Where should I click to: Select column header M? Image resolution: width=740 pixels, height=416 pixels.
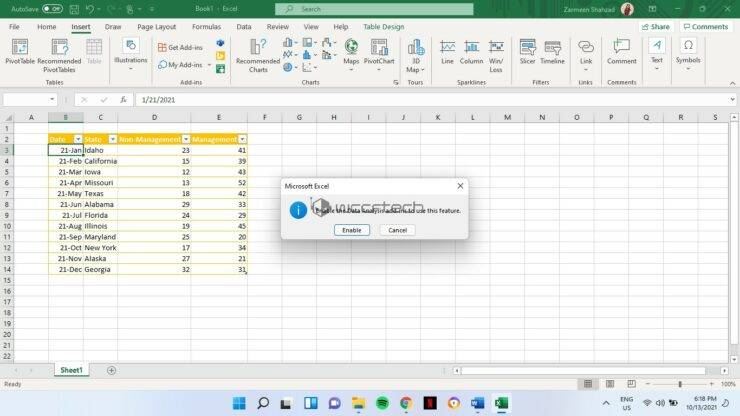(x=507, y=117)
